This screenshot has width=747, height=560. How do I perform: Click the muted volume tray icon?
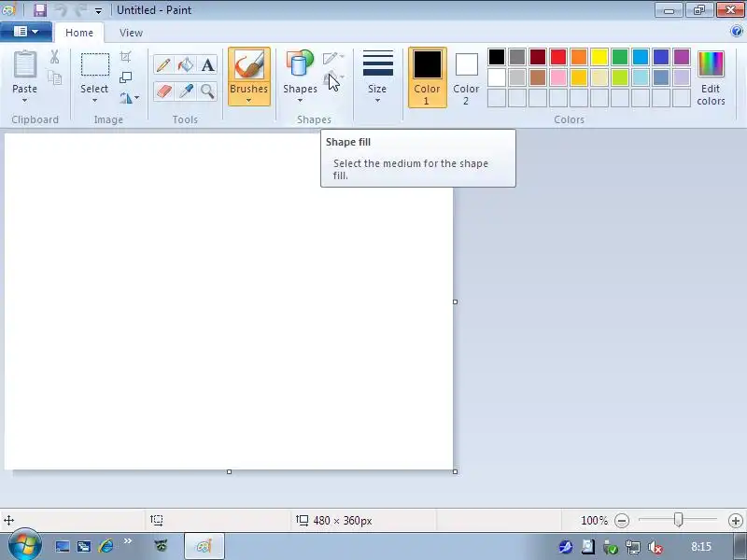pyautogui.click(x=655, y=547)
